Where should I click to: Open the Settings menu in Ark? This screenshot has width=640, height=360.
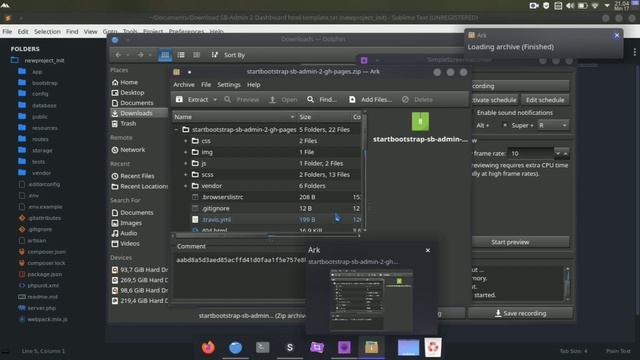[x=229, y=84]
